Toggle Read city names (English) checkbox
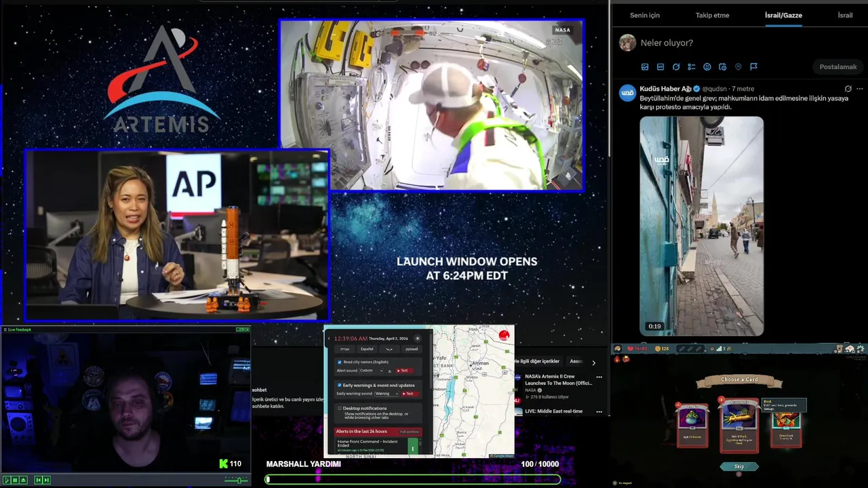The height and width of the screenshot is (488, 868). (340, 362)
